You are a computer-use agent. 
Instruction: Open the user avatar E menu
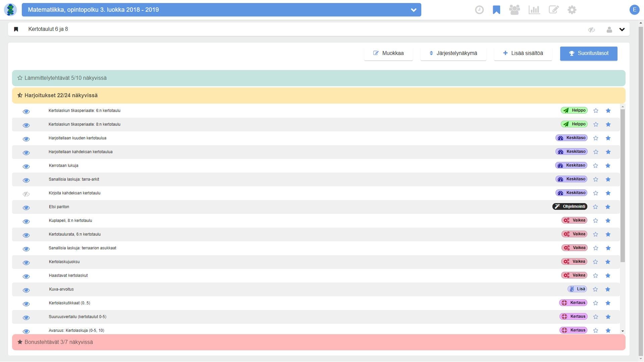click(634, 10)
